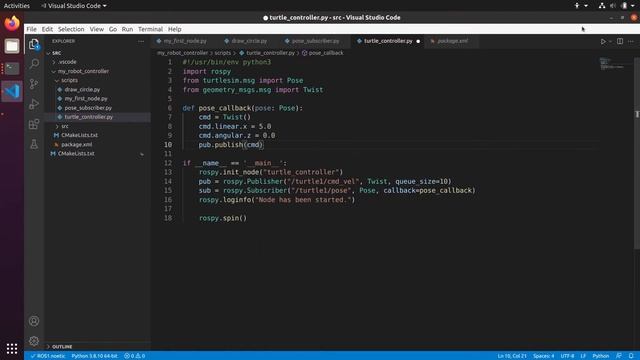This screenshot has width=640, height=360.
Task: Open the Manage gear in activity bar
Action: tap(34, 340)
